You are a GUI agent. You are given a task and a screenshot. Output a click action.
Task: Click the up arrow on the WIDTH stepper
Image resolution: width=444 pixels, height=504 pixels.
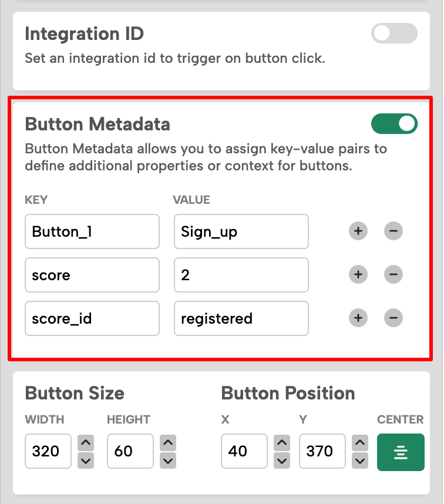[x=85, y=443]
